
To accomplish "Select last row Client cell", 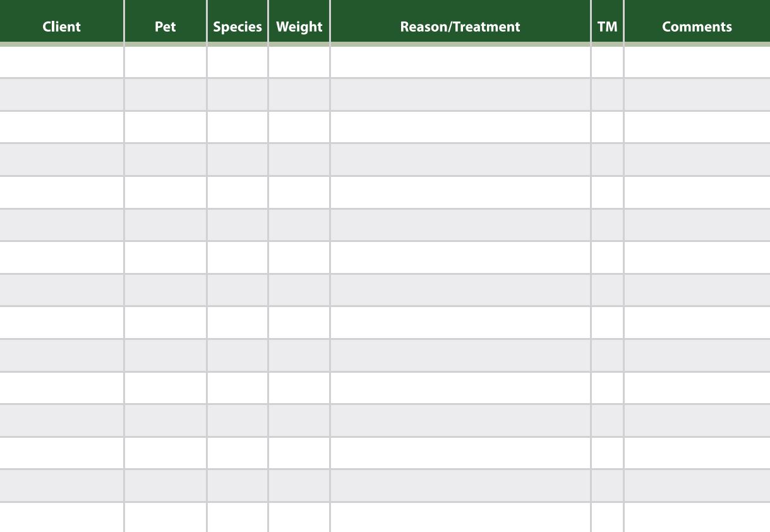I will click(61, 517).
